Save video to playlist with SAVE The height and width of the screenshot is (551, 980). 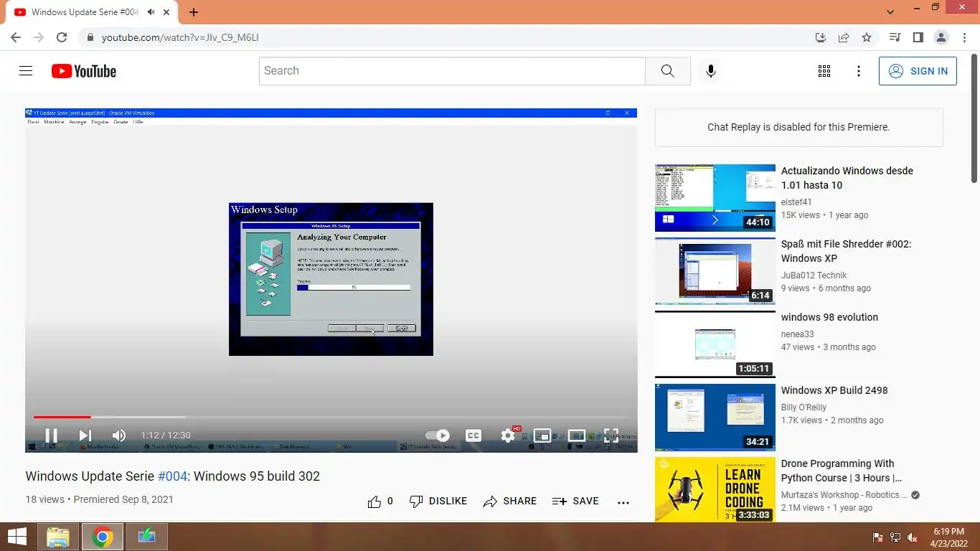pos(575,501)
